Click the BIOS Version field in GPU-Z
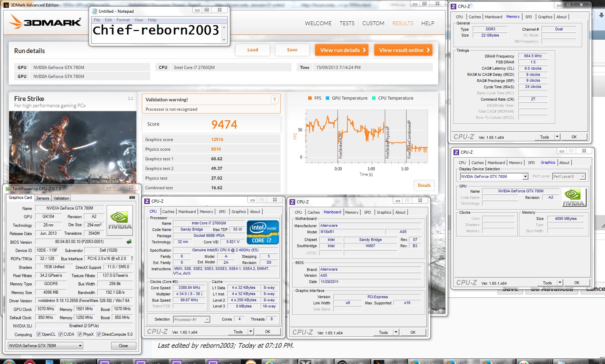The width and height of the screenshot is (605, 364). pyautogui.click(x=79, y=242)
